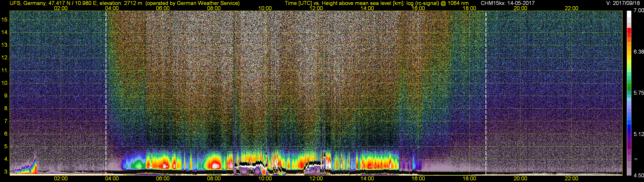
Task: Click the bottom axis "06:00" time label
Action: (163, 179)
